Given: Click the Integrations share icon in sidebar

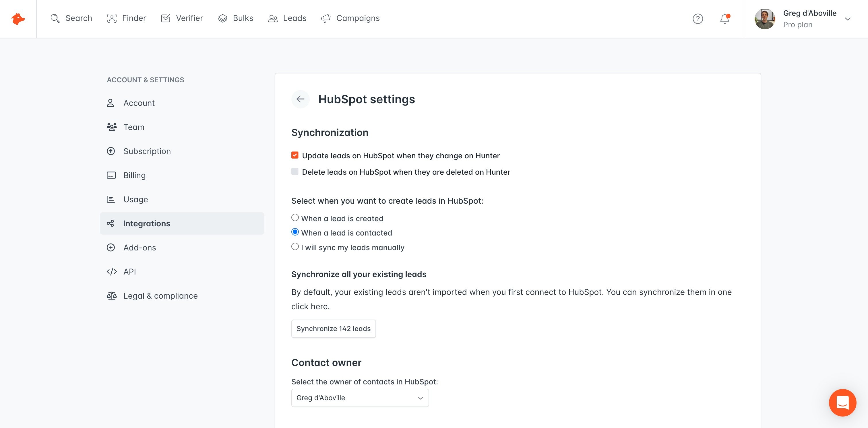Looking at the screenshot, I should [x=111, y=223].
